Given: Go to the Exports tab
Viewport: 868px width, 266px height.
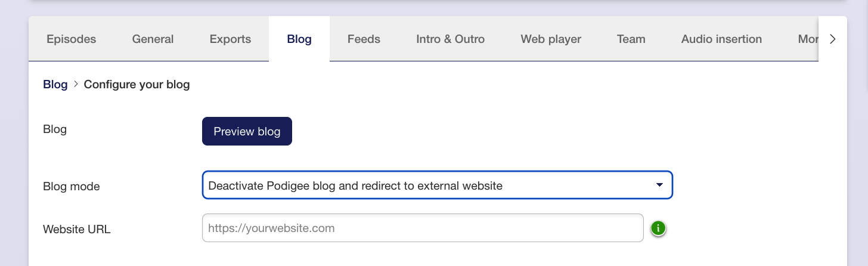Looking at the screenshot, I should tap(230, 39).
